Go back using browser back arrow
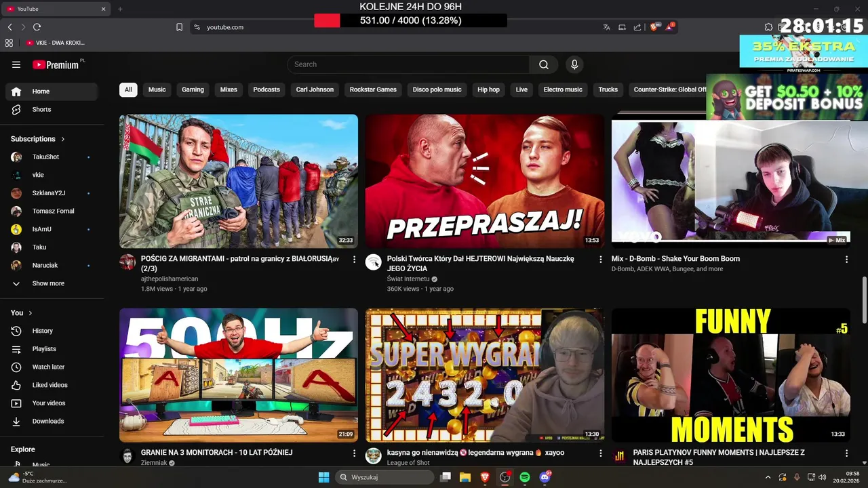This screenshot has height=488, width=868. tap(9, 27)
